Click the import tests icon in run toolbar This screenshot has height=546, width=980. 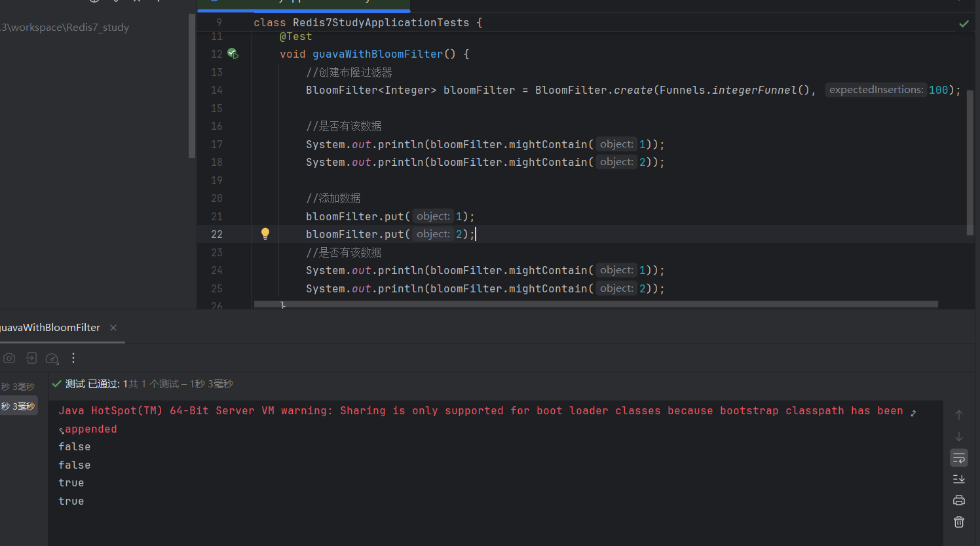point(31,358)
